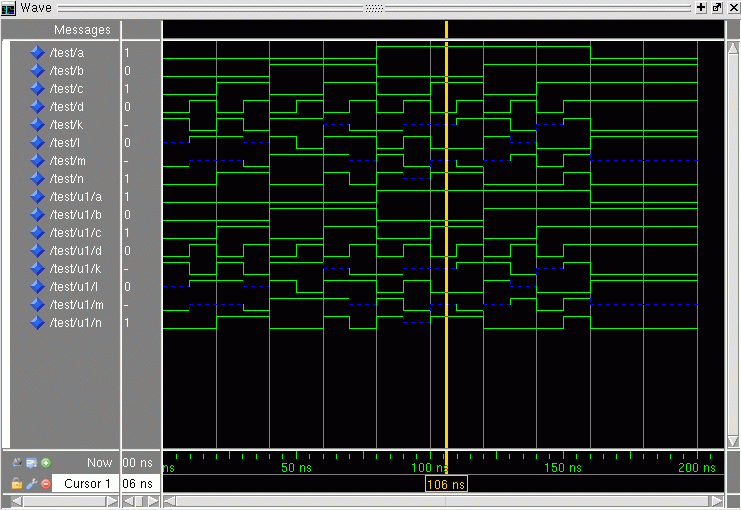The image size is (741, 510).
Task: Close the Wave window
Action: point(733,8)
